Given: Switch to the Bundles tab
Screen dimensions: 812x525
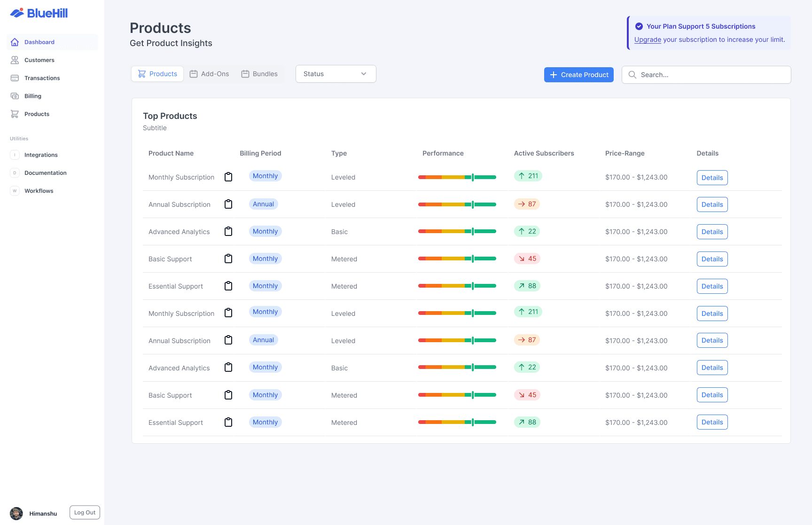Looking at the screenshot, I should (x=259, y=74).
